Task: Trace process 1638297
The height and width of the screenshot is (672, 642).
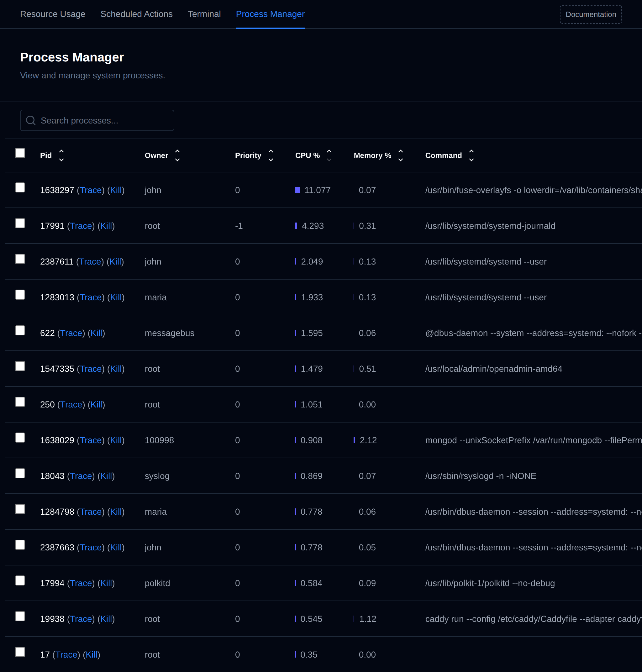Action: click(91, 190)
